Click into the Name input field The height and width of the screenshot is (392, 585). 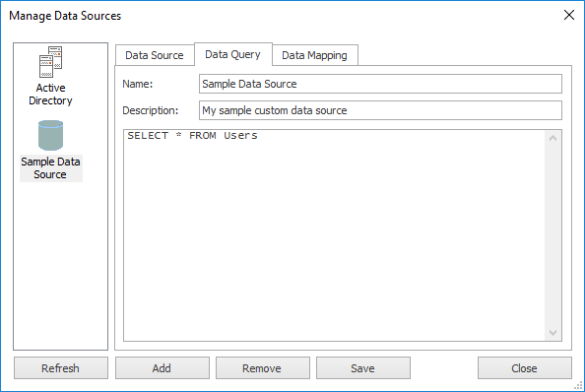coord(380,84)
